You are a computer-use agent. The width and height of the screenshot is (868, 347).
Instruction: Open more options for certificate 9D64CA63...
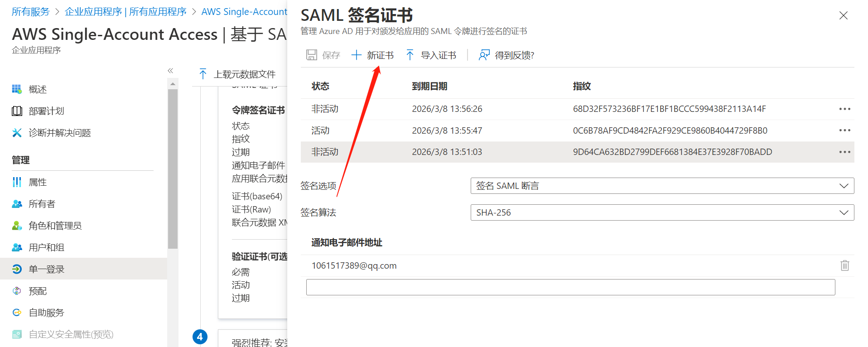click(844, 152)
